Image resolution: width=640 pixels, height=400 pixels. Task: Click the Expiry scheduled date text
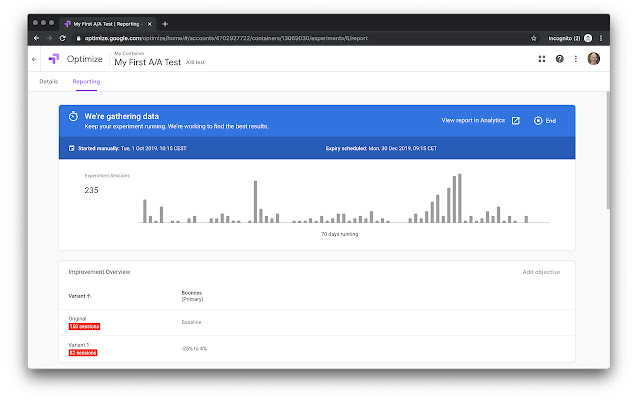(x=381, y=149)
